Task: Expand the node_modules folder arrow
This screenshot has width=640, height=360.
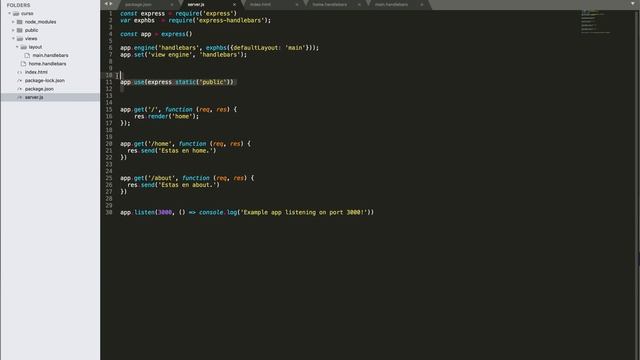Action: click(13, 22)
